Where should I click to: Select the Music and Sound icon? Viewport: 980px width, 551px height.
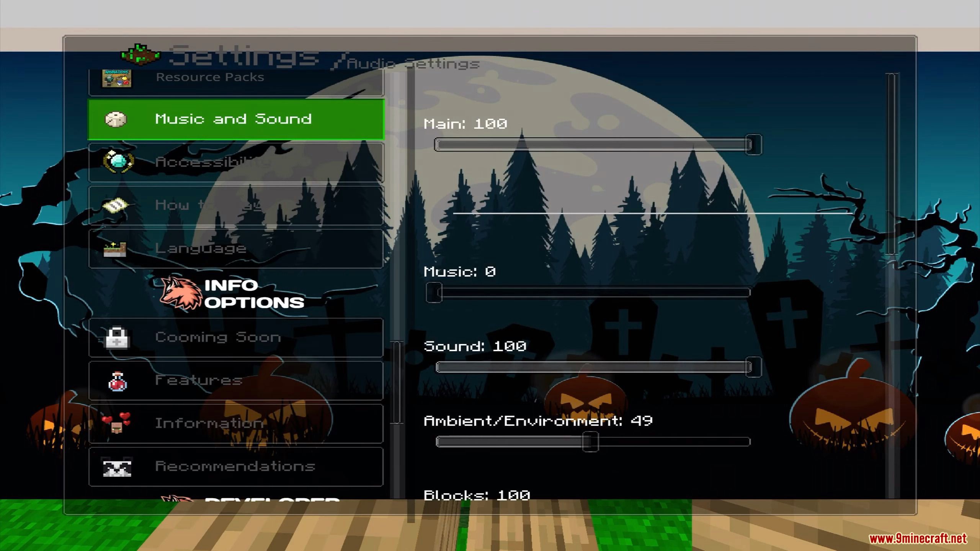click(116, 118)
